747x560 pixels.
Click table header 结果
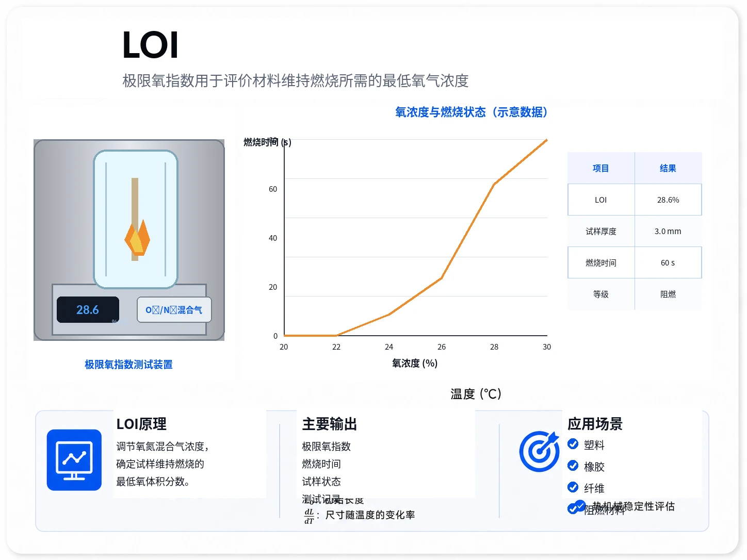point(668,168)
